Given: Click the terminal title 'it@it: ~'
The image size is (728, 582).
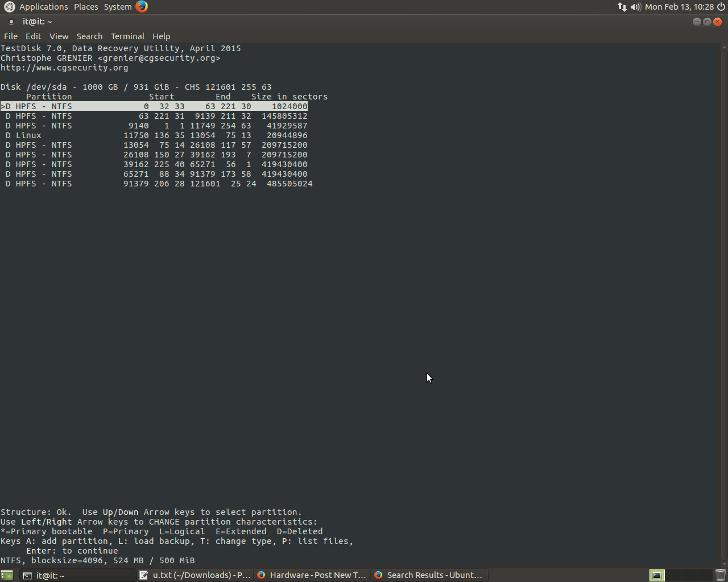Looking at the screenshot, I should [38, 22].
